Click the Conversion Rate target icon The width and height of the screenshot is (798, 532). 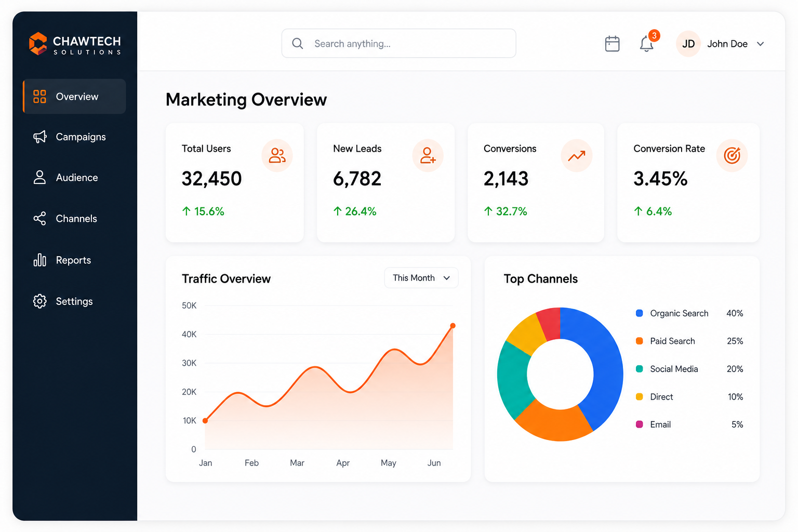click(x=732, y=155)
